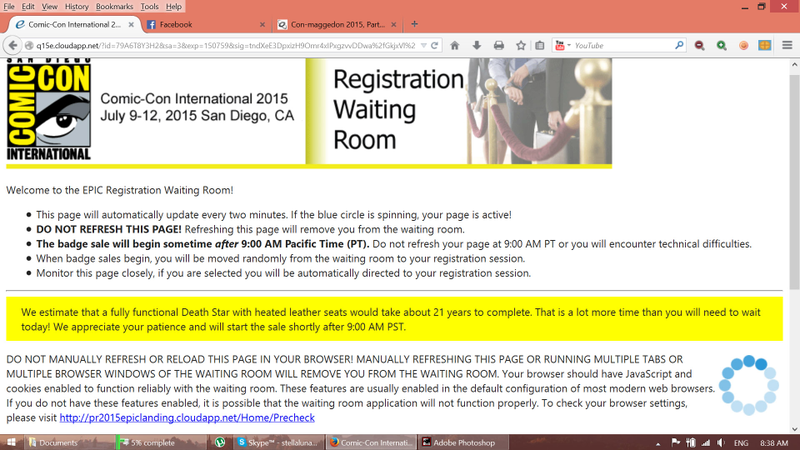Screen dimensions: 800x450
Task: Click the orange-blue square add-on icon
Action: [764, 45]
